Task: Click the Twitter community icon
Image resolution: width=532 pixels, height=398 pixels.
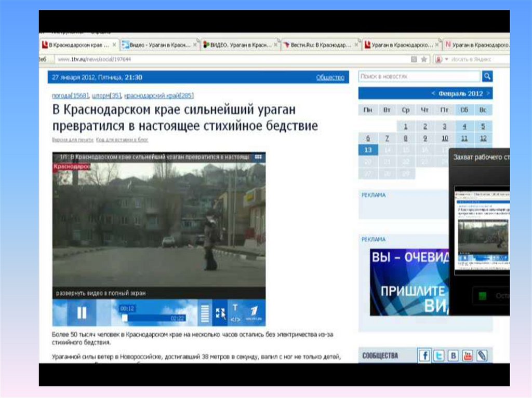Action: click(x=438, y=355)
